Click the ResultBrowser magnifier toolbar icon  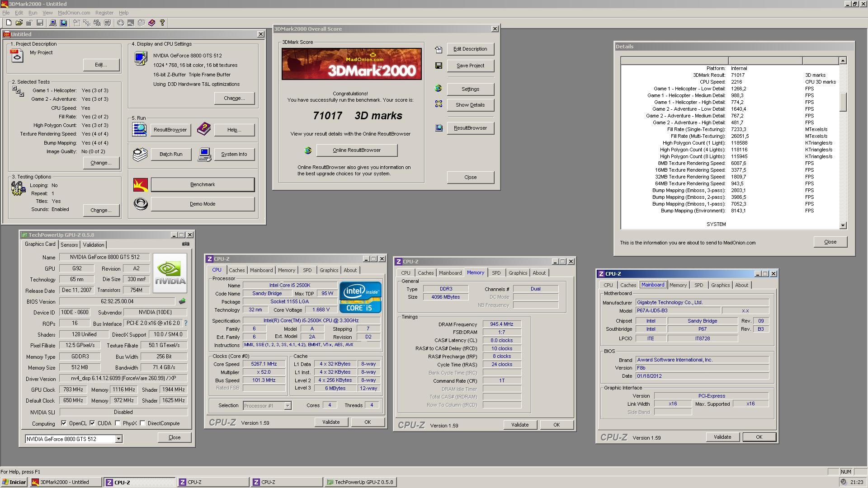pos(63,23)
